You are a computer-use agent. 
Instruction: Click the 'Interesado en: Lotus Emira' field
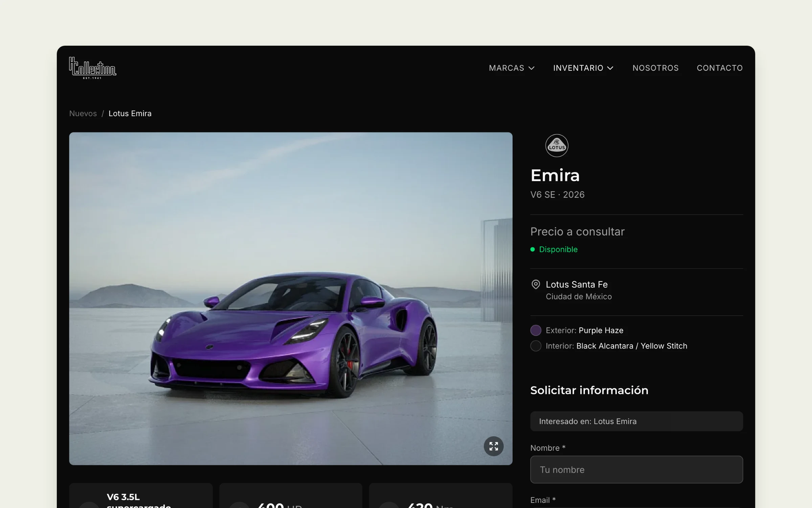point(636,421)
